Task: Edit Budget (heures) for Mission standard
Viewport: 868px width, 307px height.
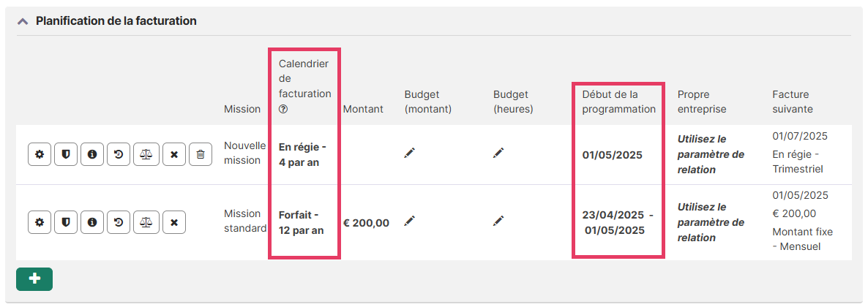Action: 498,221
